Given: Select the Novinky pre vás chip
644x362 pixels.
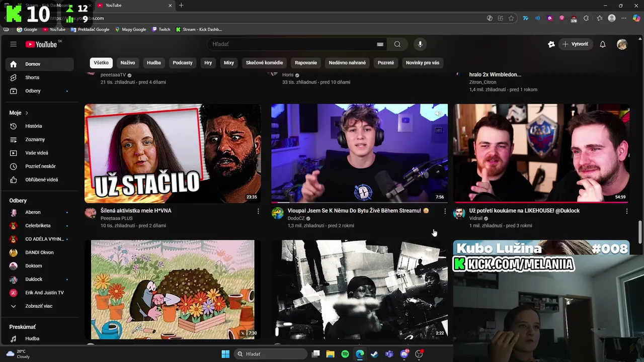Looking at the screenshot, I should tap(423, 63).
